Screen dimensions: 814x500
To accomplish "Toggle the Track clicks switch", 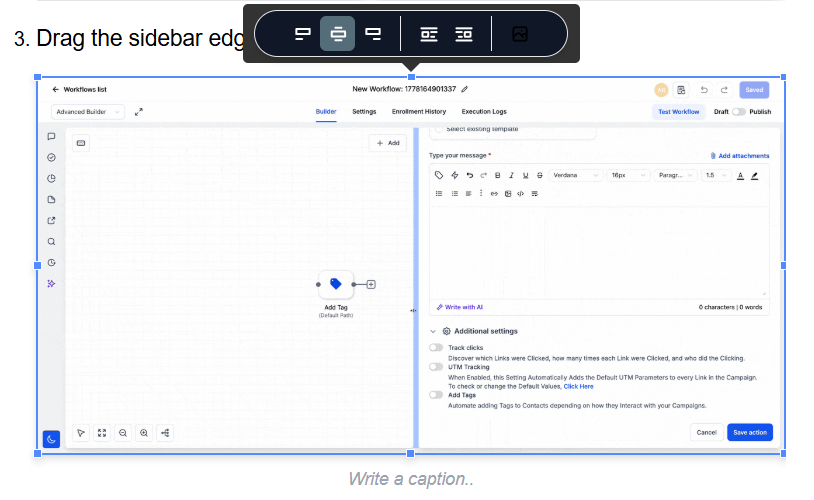I will click(x=436, y=347).
